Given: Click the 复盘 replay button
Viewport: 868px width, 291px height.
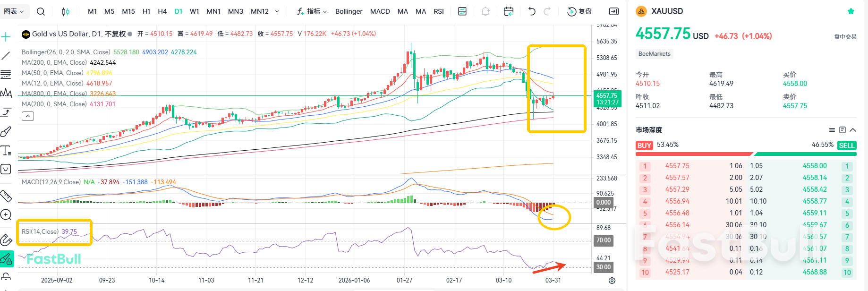Looking at the screenshot, I should (579, 11).
